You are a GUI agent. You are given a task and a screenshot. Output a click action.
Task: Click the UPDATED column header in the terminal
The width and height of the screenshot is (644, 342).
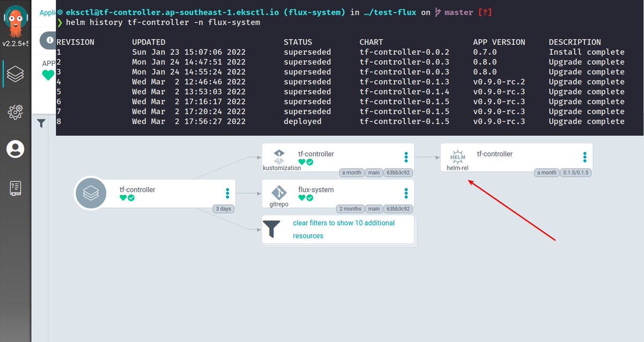pyautogui.click(x=149, y=42)
